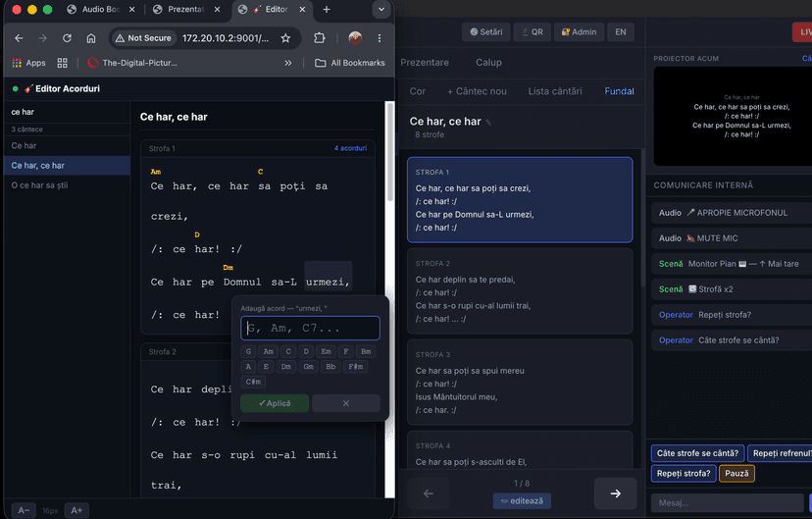The image size is (812, 519).
Task: Send 'MUTE MIC' audio message
Action: coord(732,238)
